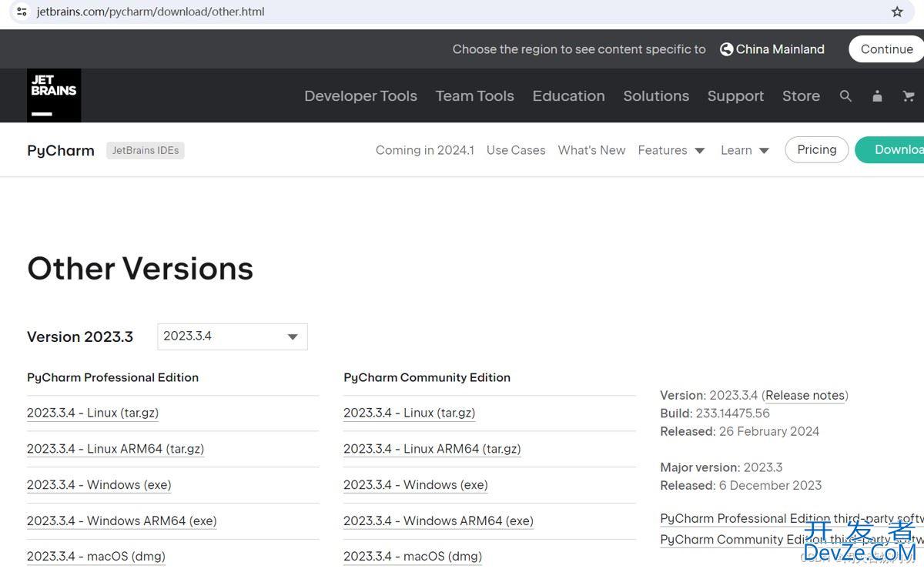Click the JetBrains logo
The image size is (924, 569).
coord(54,95)
